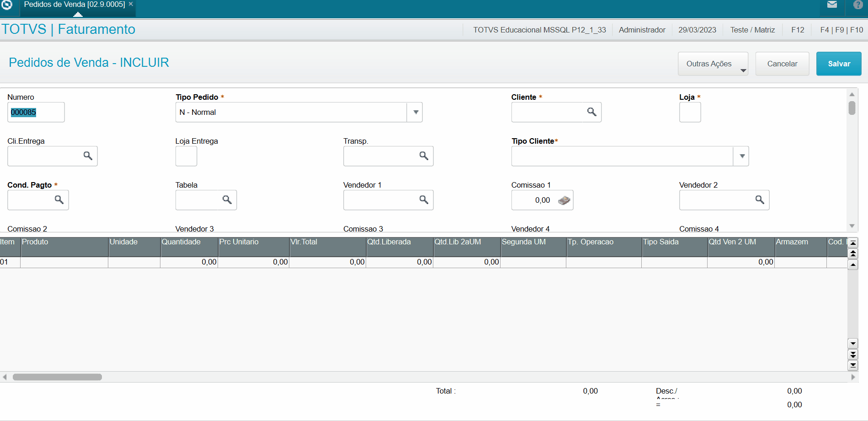
Task: Open Tabela lookup magnifier icon
Action: (227, 200)
